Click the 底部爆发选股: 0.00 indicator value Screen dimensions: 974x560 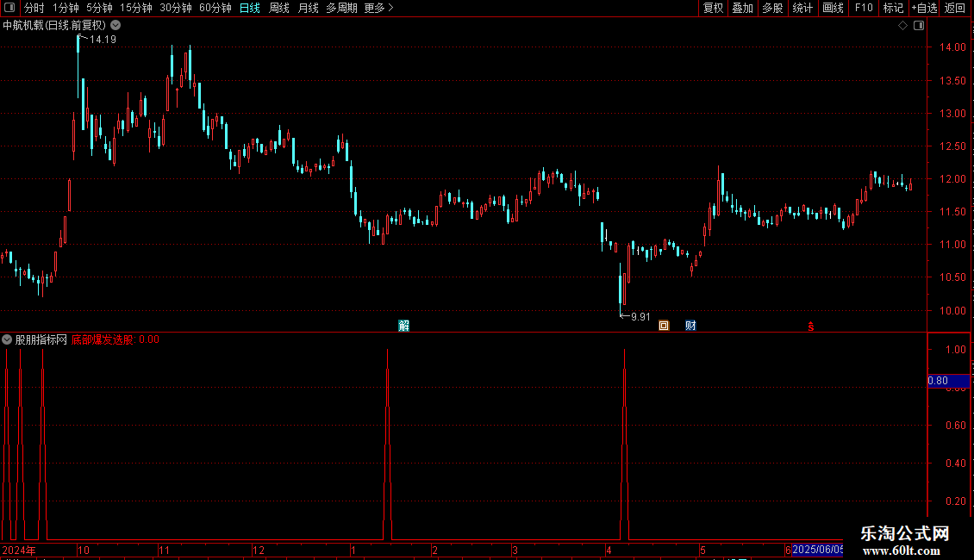(115, 339)
